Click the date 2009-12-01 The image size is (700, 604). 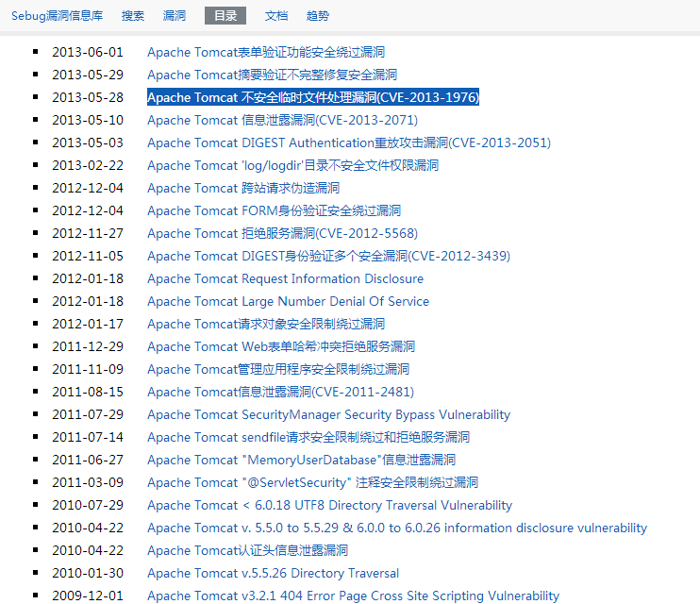click(88, 596)
